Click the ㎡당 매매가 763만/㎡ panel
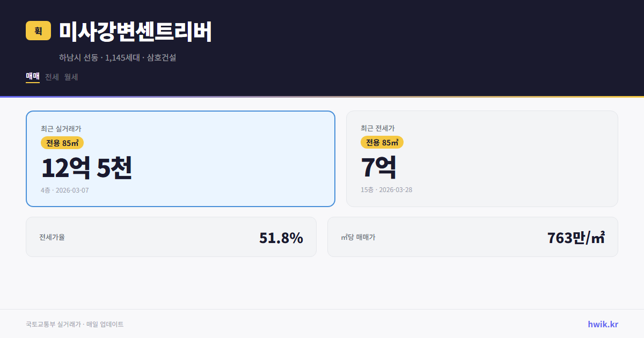Image resolution: width=644 pixels, height=338 pixels. 472,237
